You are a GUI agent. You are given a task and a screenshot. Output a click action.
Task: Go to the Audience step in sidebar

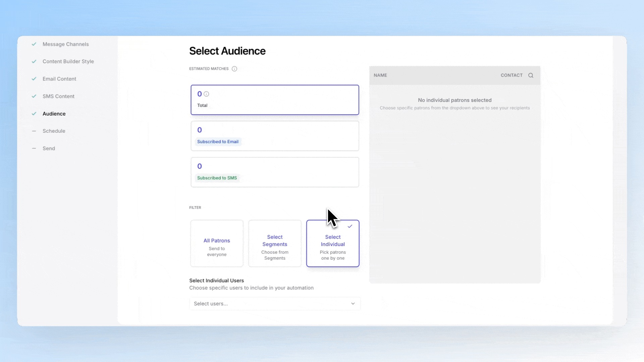coord(54,114)
